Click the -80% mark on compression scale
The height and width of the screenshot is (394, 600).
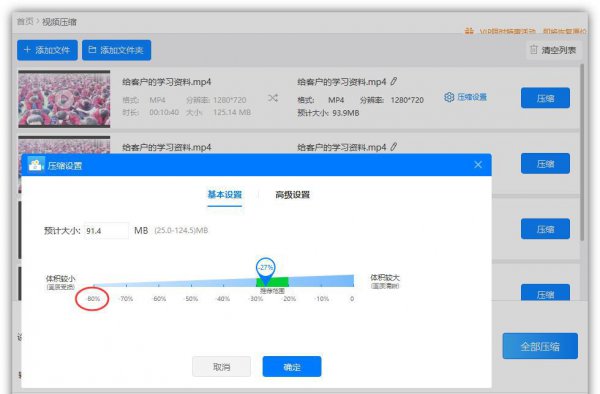(93, 299)
